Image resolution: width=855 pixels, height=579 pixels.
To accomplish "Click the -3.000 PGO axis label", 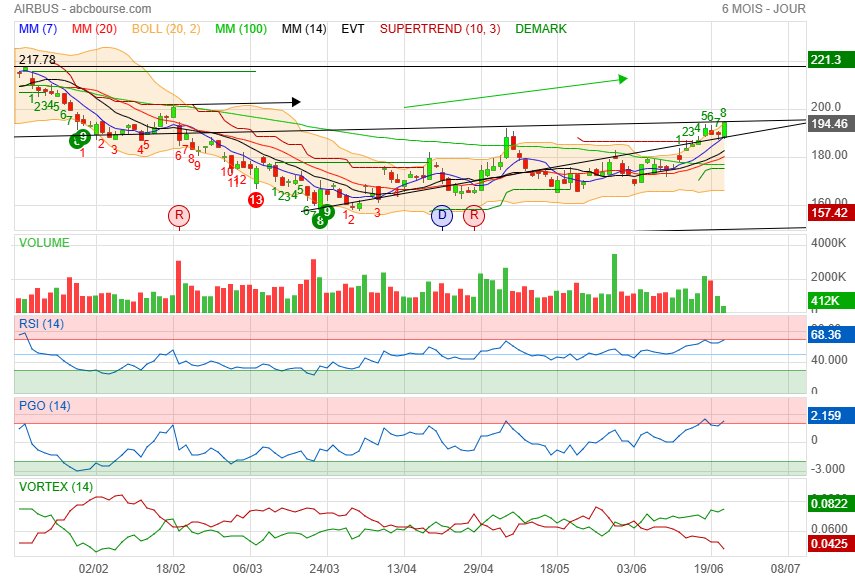I will tap(828, 469).
